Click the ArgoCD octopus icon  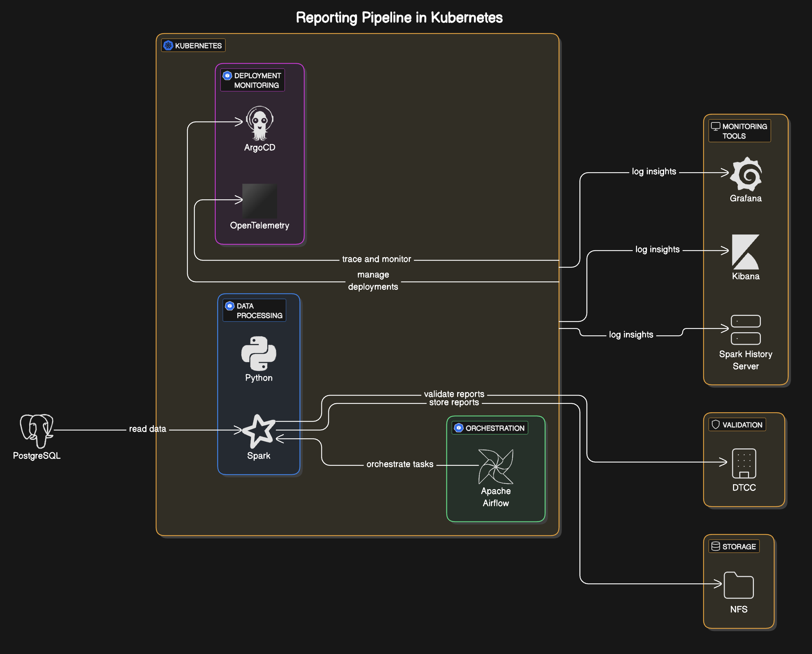coord(260,123)
